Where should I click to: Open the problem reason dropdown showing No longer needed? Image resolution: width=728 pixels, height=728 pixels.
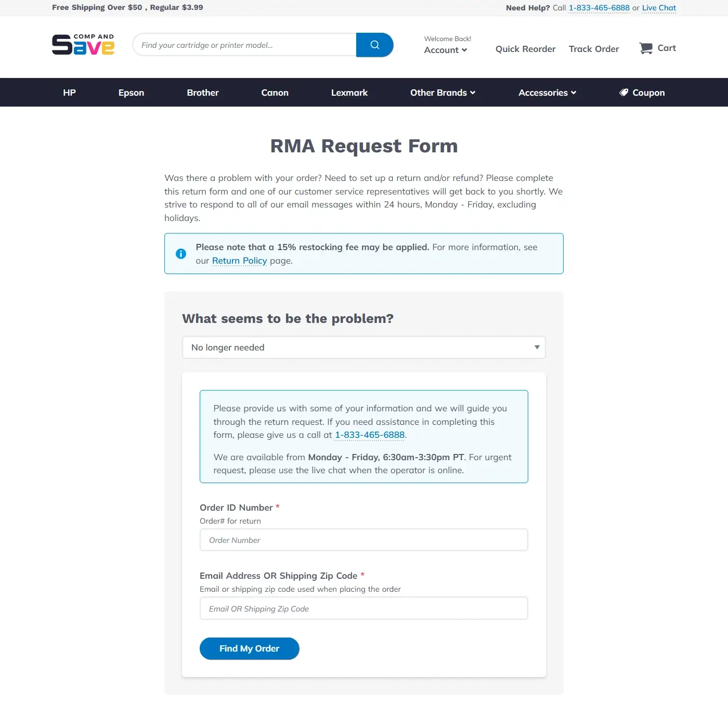coord(363,347)
